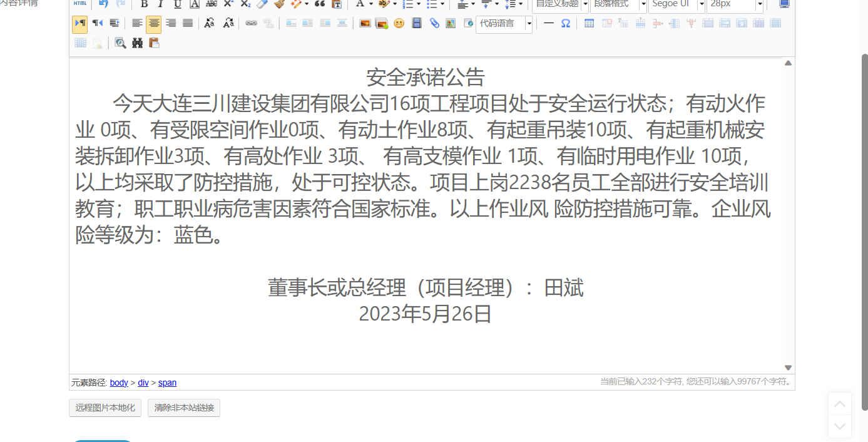This screenshot has width=868, height=442.
Task: Click the page vertical scrollbar thumb
Action: pos(865,232)
